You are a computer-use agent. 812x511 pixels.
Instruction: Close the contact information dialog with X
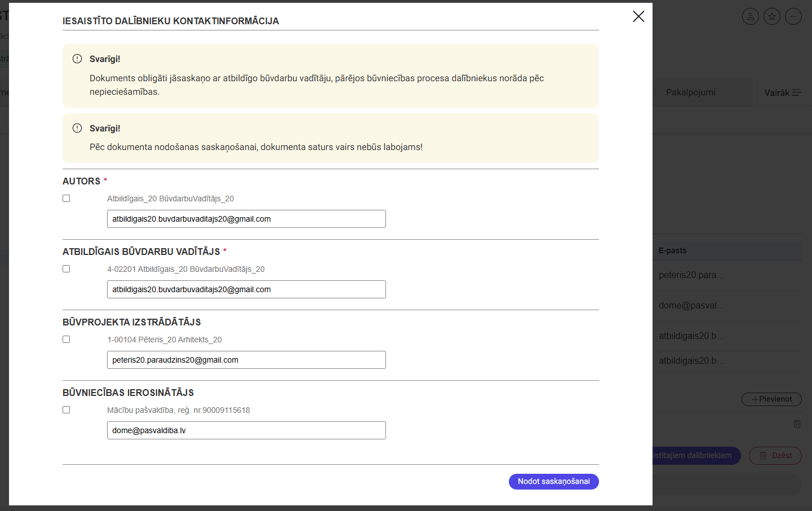[x=638, y=16]
